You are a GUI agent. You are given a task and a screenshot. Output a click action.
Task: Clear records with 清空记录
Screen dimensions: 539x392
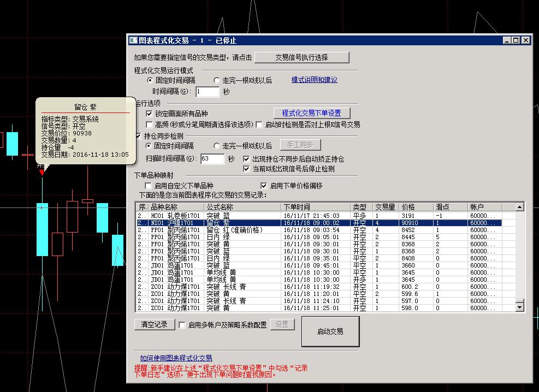[x=155, y=324]
